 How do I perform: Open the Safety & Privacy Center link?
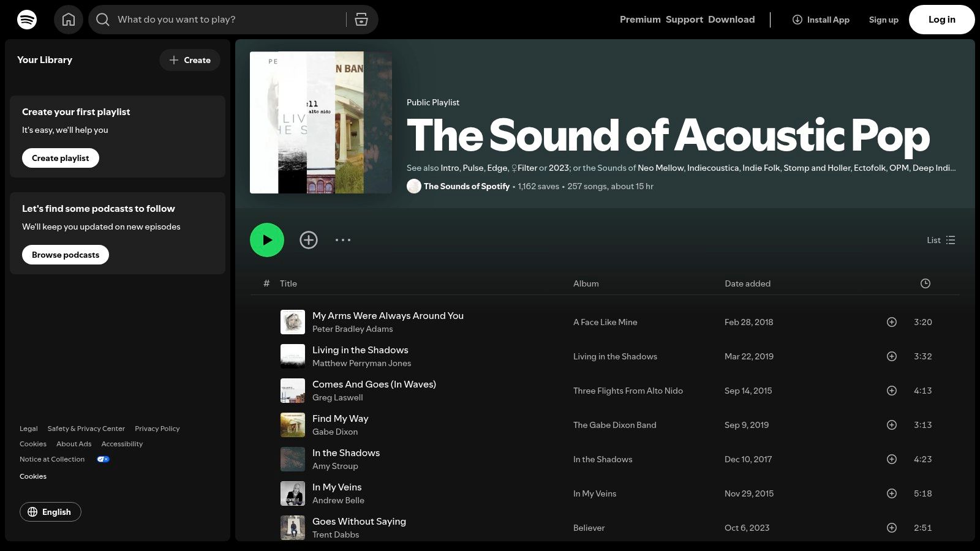point(86,429)
